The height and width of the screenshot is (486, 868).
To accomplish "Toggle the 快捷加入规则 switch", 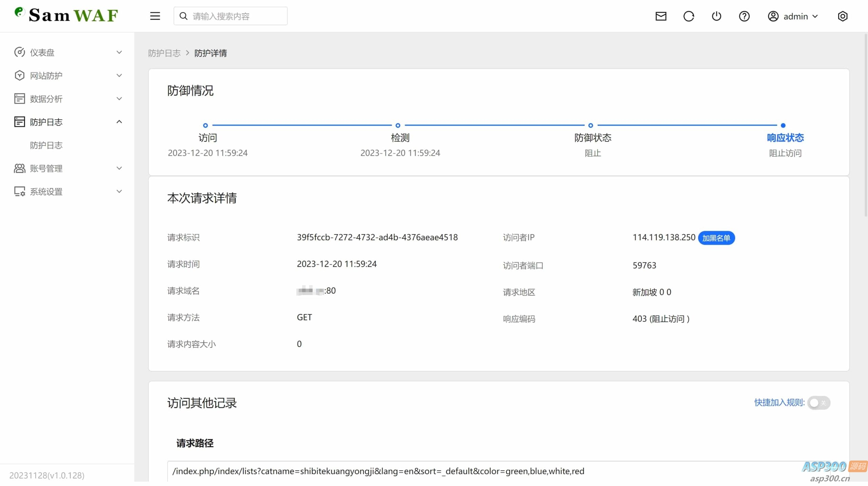I will 818,403.
